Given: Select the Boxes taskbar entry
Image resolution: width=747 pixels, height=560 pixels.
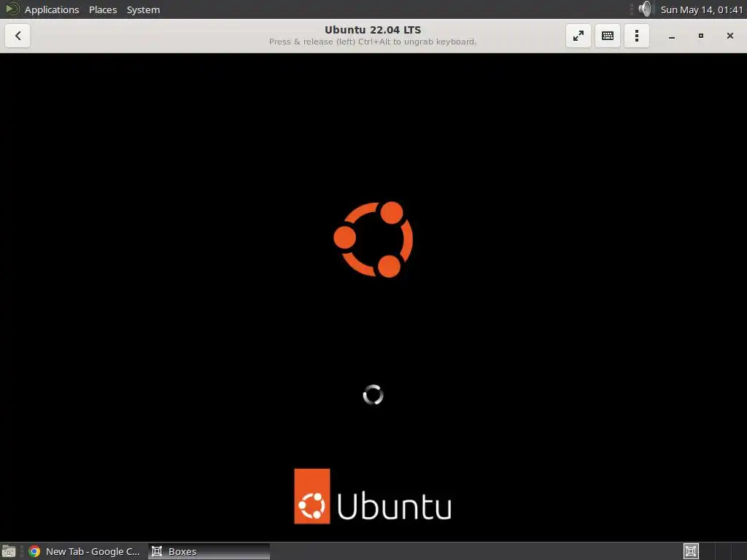Looking at the screenshot, I should 209,551.
